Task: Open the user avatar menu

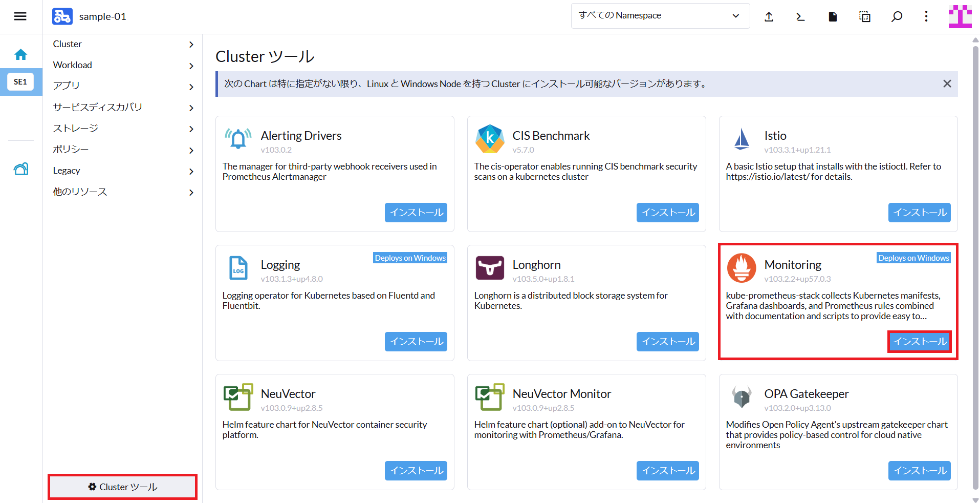Action: [x=960, y=16]
